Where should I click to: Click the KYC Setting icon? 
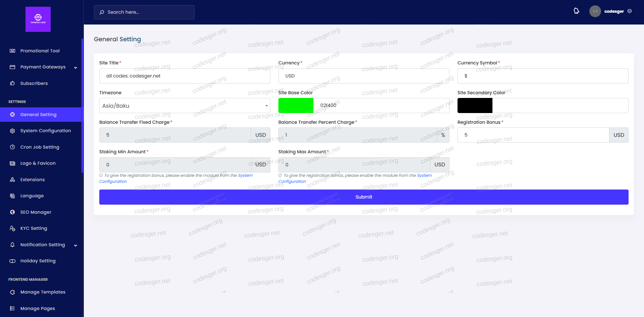coord(12,228)
